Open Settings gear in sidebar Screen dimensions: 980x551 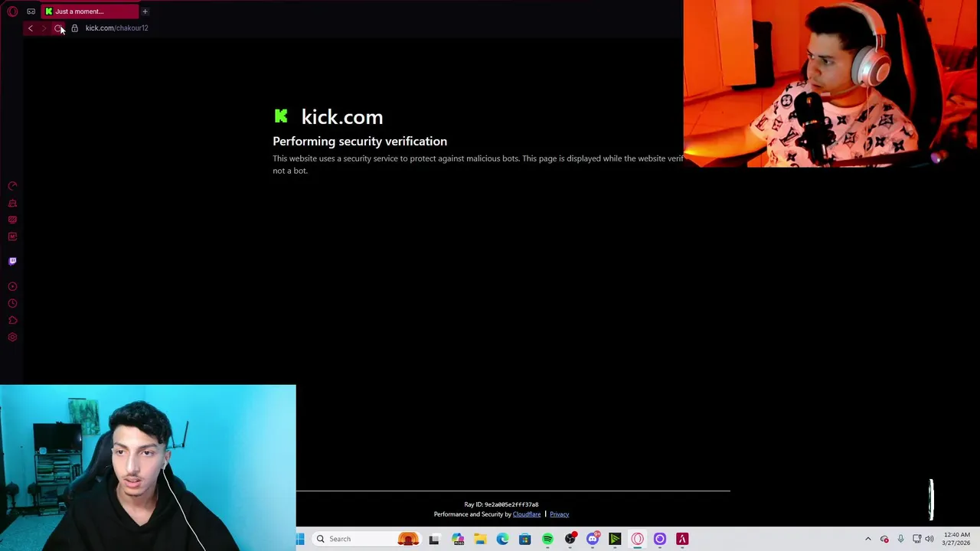point(12,337)
